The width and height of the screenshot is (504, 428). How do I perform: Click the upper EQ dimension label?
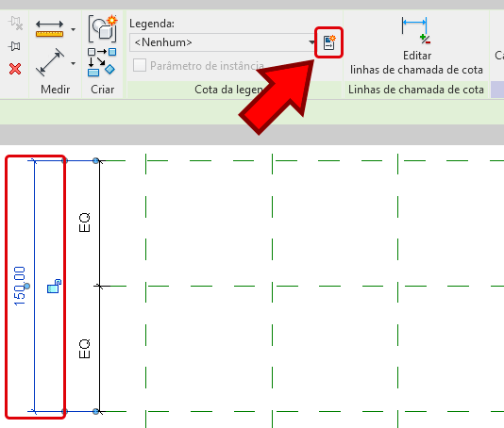tap(84, 222)
